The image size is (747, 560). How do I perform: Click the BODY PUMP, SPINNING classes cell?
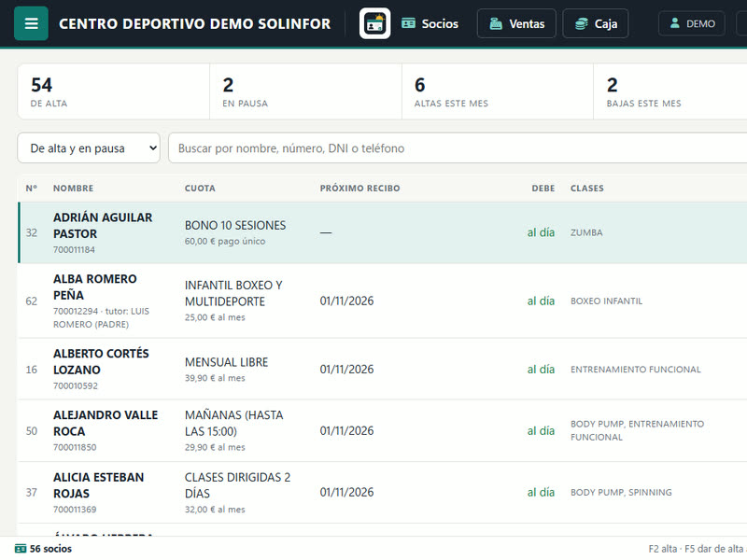621,493
